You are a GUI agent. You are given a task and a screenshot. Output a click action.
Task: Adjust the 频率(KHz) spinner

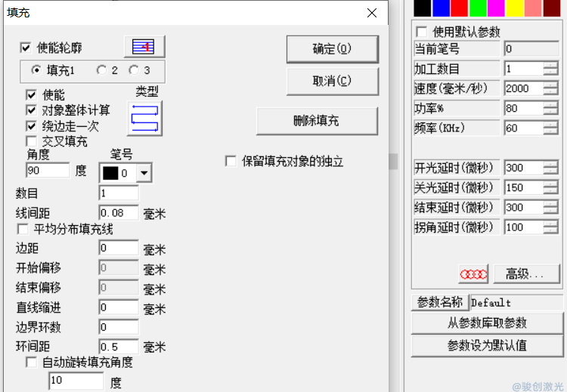pyautogui.click(x=551, y=128)
